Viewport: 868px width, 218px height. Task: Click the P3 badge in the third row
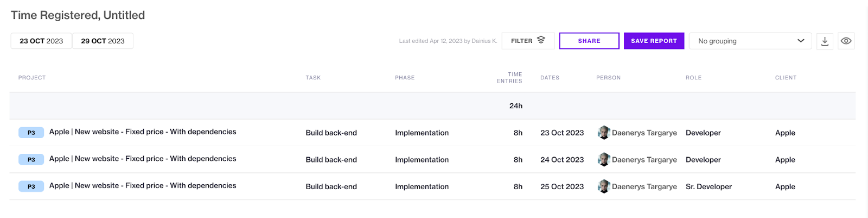click(31, 186)
